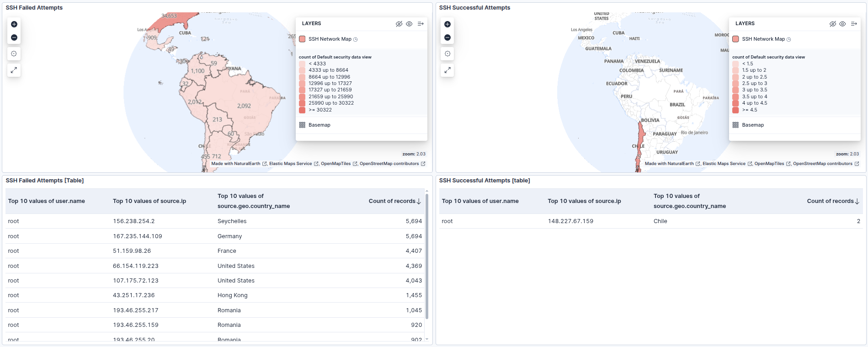Click fit to data bounds on Successful Attempts map
This screenshot has height=347, width=868.
click(447, 54)
